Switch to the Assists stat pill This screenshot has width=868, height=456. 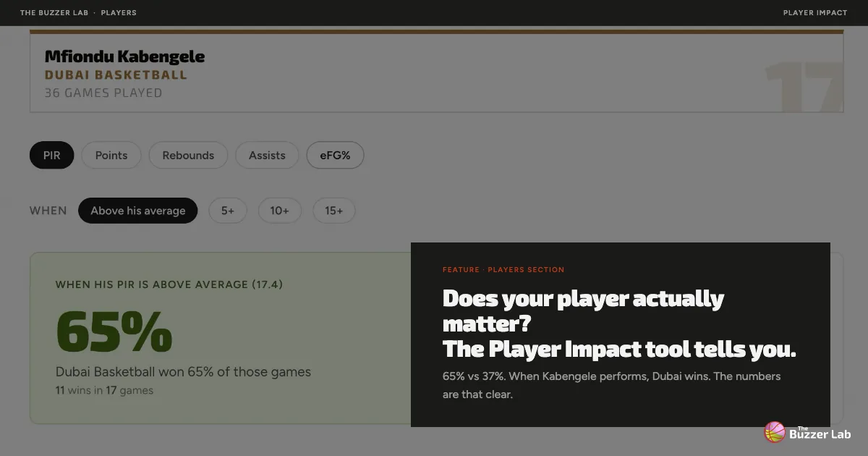(x=267, y=155)
